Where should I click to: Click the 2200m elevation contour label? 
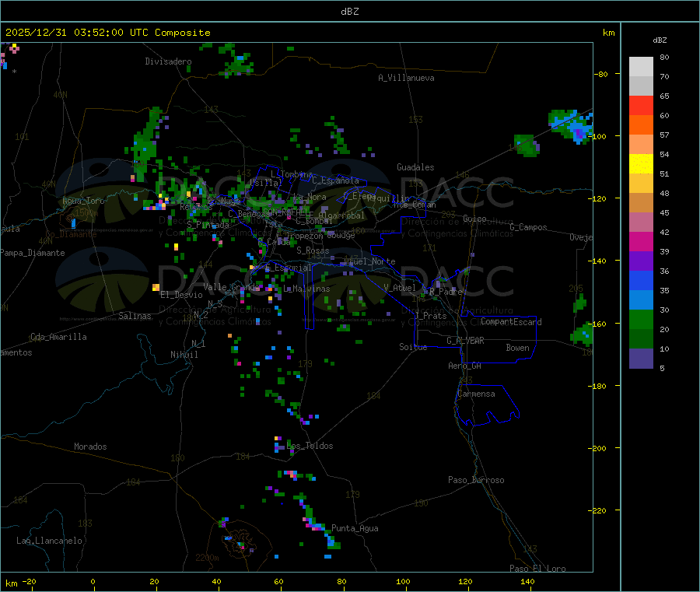(x=207, y=558)
